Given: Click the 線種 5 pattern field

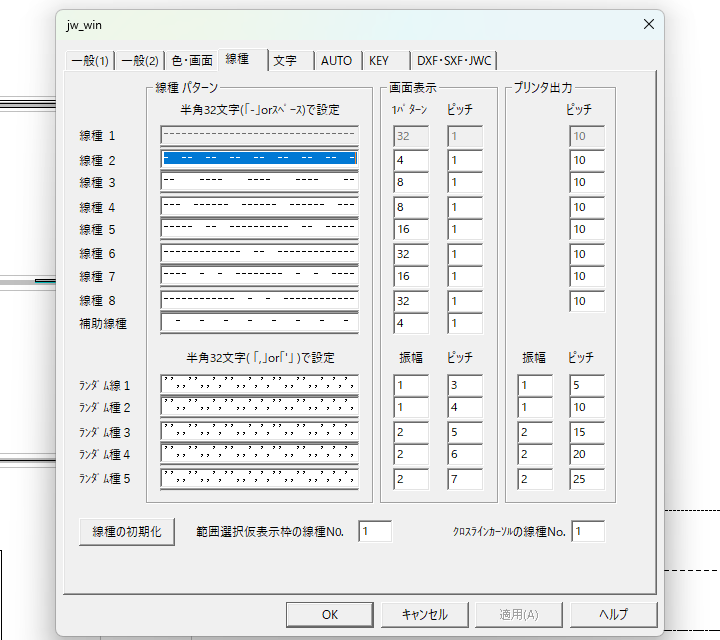Looking at the screenshot, I should (259, 228).
